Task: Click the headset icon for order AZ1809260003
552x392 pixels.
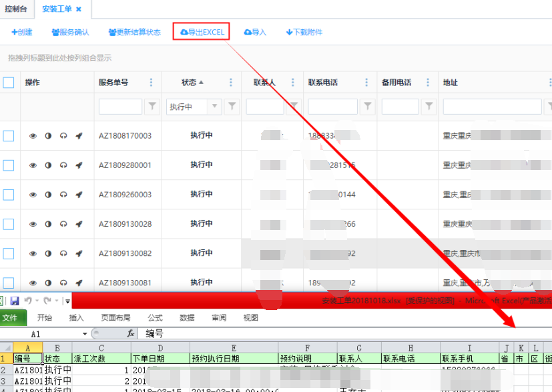Action: [63, 195]
